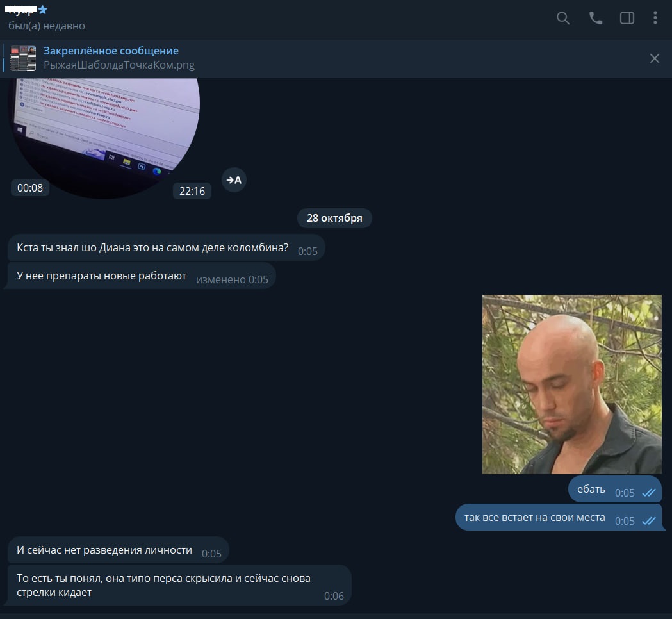
Task: Click the message 'И сейчас нет разведения личности'
Action: (x=104, y=550)
